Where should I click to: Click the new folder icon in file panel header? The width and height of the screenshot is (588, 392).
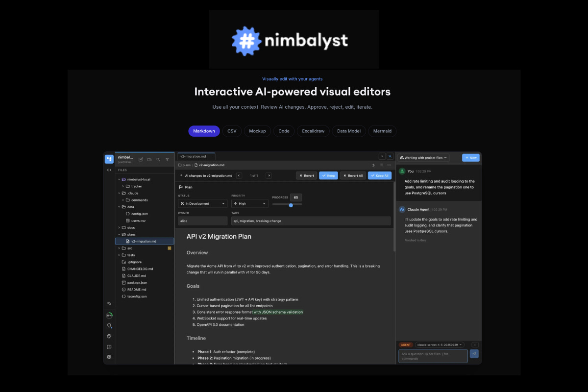pyautogui.click(x=149, y=159)
